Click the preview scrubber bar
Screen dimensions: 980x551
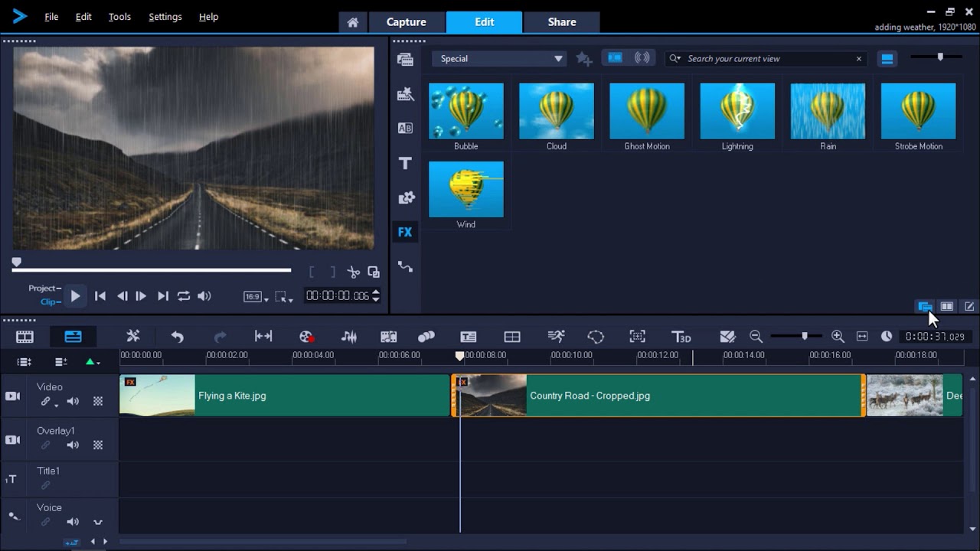coord(152,269)
